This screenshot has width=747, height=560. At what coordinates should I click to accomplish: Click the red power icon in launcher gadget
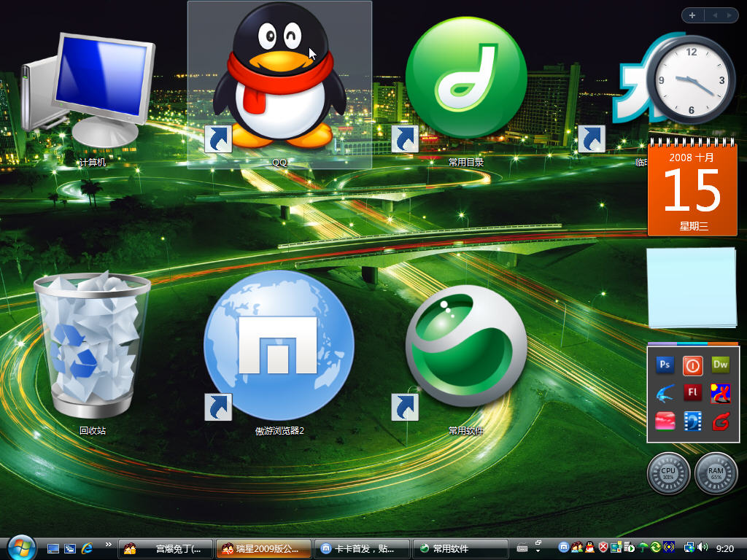tap(692, 365)
